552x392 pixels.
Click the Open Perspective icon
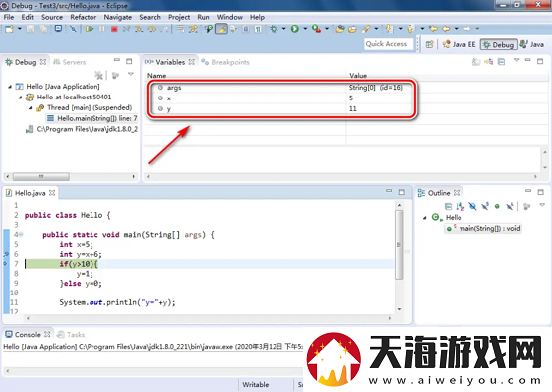point(429,44)
